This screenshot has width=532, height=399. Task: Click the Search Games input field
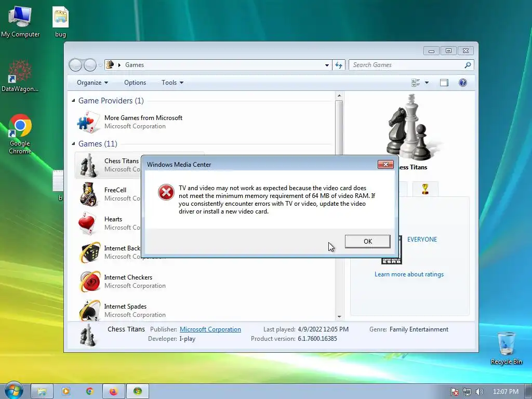coord(407,65)
